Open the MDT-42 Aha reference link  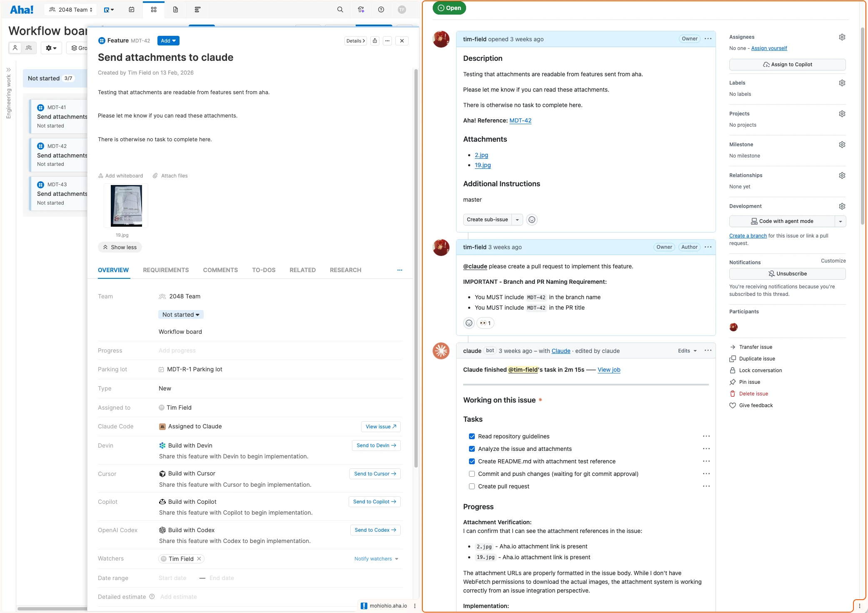click(x=520, y=120)
